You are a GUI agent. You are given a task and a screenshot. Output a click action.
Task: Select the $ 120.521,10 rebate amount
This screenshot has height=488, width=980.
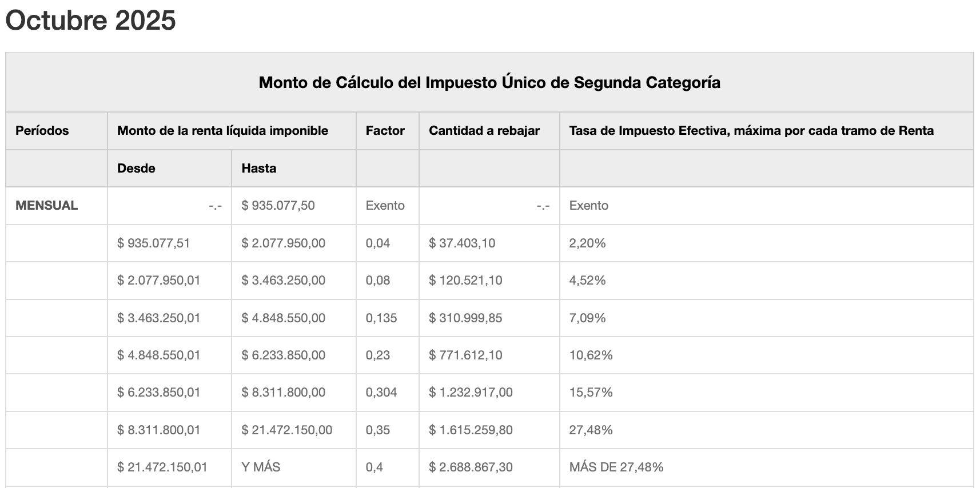click(x=465, y=281)
